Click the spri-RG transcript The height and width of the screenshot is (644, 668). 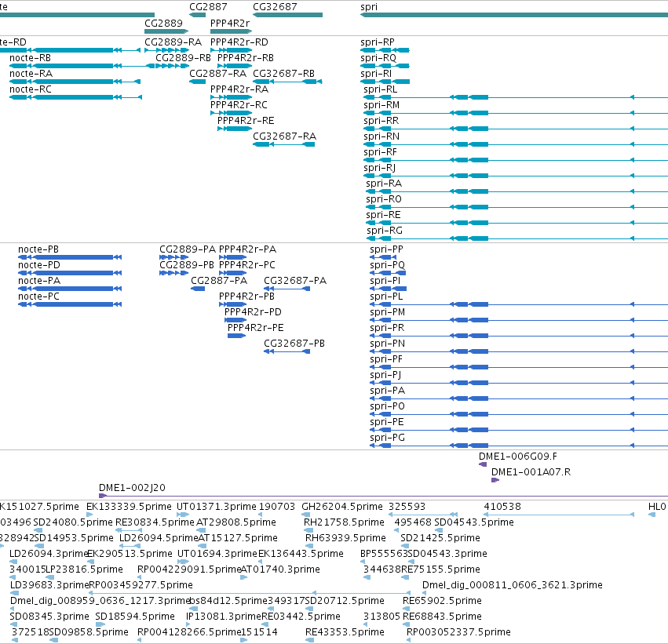pos(517,238)
